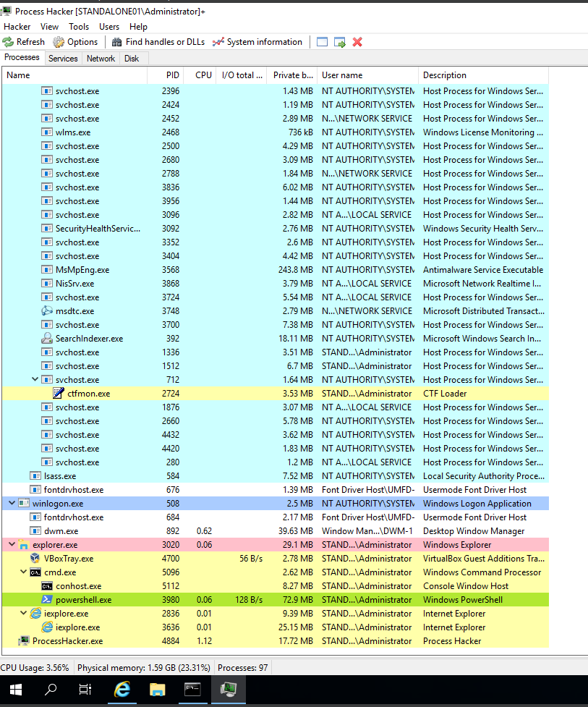Collapse the explorer.exe process tree
The width and height of the screenshot is (588, 707).
[11, 544]
